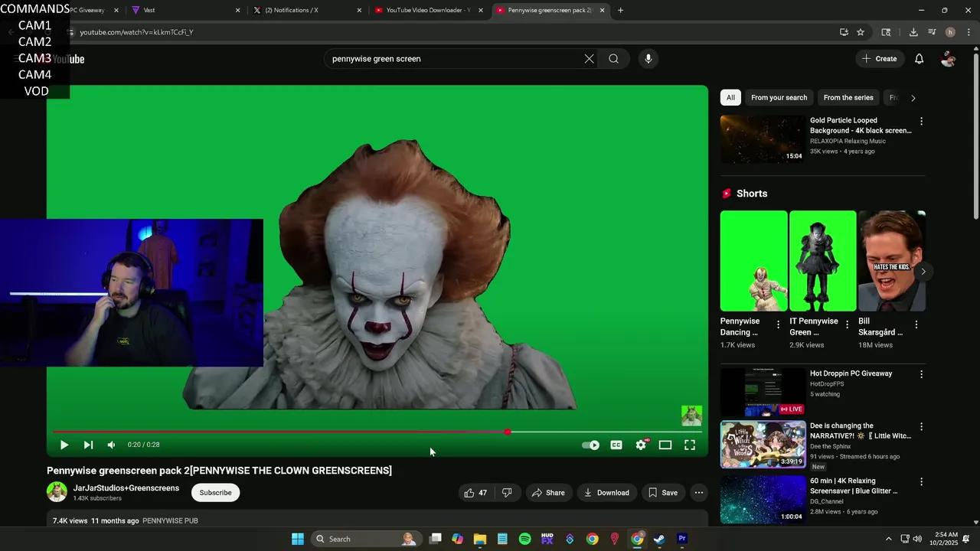Image resolution: width=980 pixels, height=551 pixels.
Task: Open YouTube notifications bell
Action: click(x=920, y=59)
